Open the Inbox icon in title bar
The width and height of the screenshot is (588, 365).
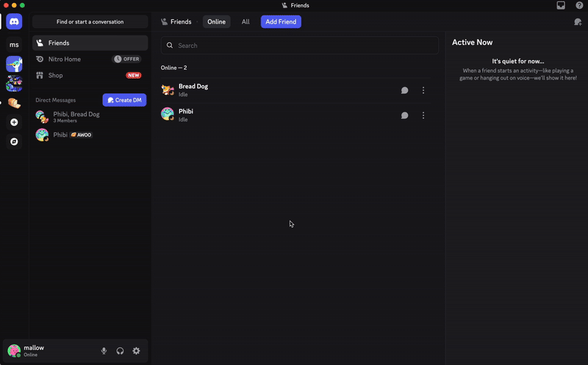[561, 5]
